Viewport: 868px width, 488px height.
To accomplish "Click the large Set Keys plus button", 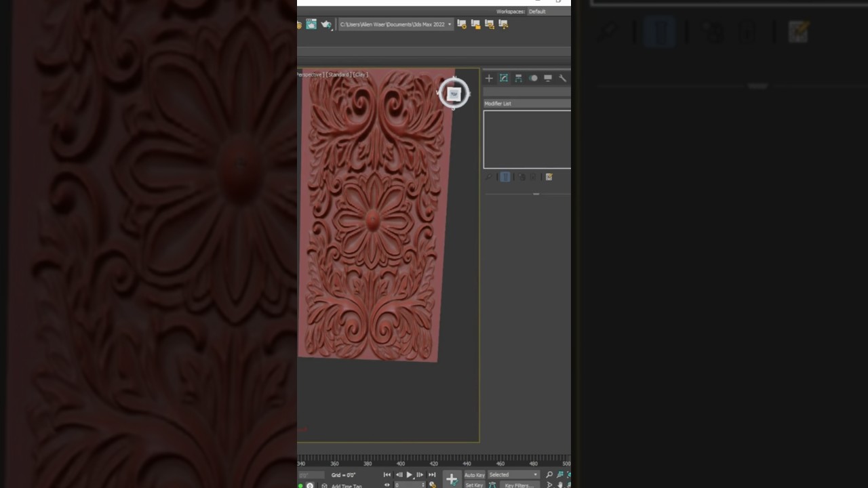I will [452, 480].
